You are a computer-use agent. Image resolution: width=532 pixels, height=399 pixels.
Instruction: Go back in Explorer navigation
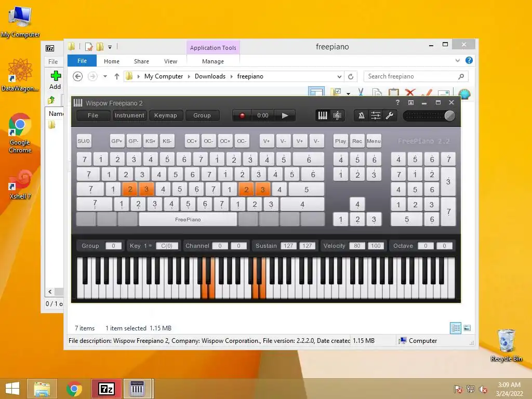point(78,76)
